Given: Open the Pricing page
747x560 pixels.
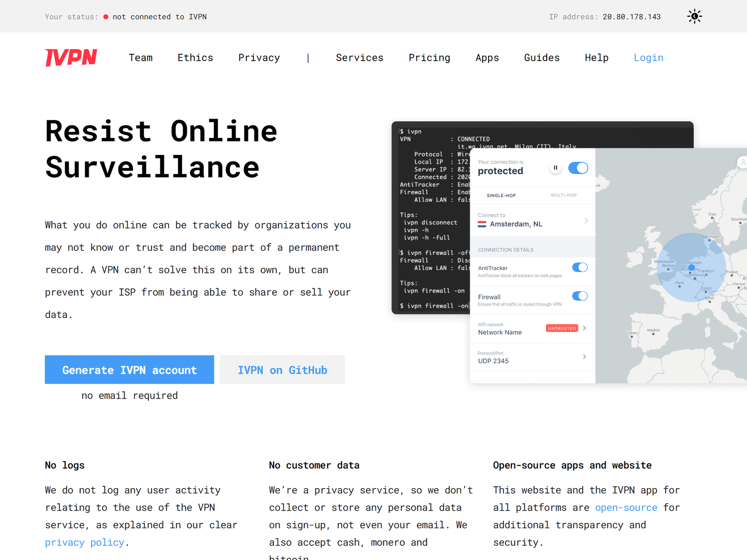Looking at the screenshot, I should (430, 58).
